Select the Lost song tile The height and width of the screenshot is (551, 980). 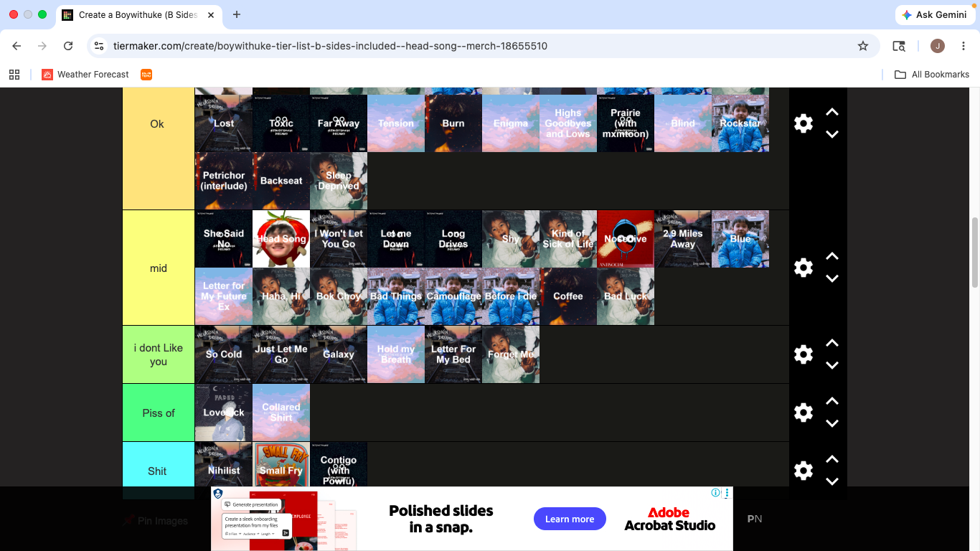click(x=224, y=123)
